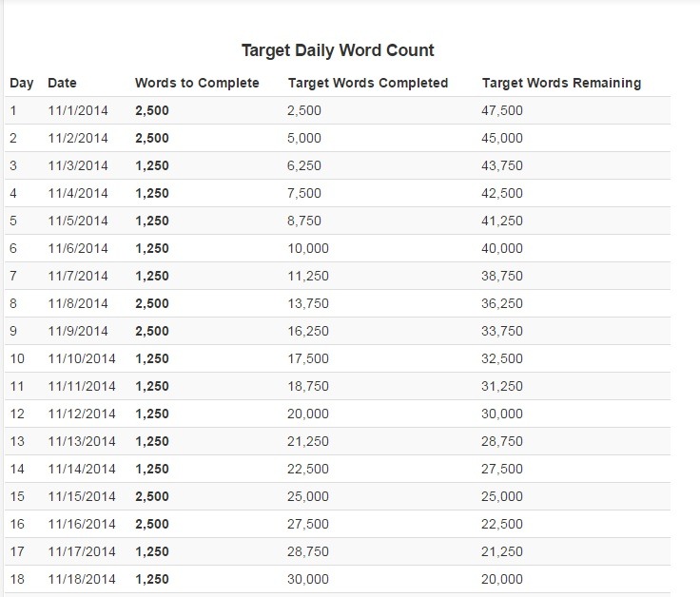Viewport: 700px width, 597px height.
Task: Select the 10,000 words completed cell
Action: 307,248
